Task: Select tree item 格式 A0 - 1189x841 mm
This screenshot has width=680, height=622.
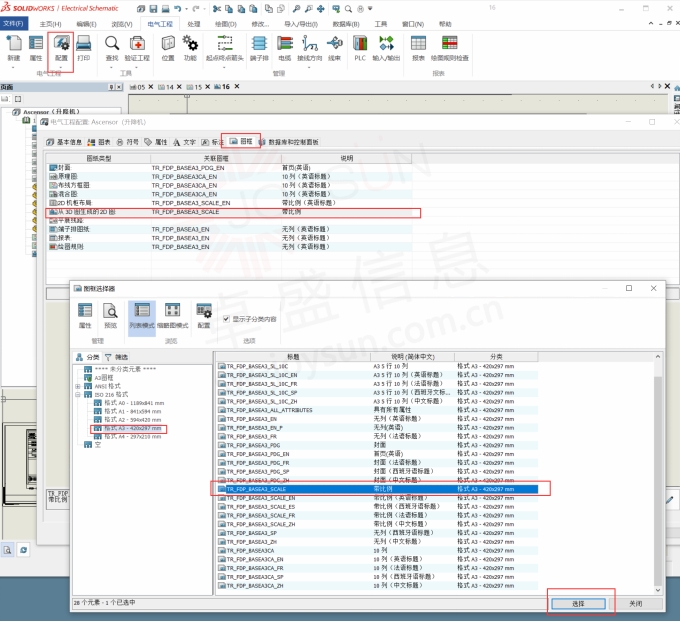Action: (x=134, y=403)
